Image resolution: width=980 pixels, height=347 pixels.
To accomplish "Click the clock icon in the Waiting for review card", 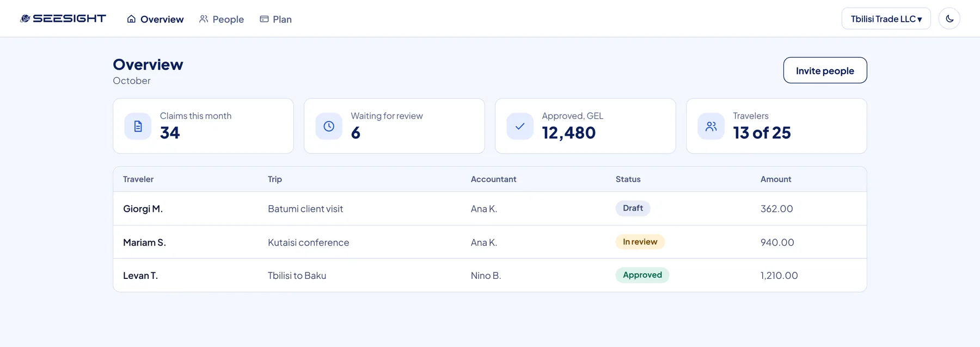I will [329, 126].
